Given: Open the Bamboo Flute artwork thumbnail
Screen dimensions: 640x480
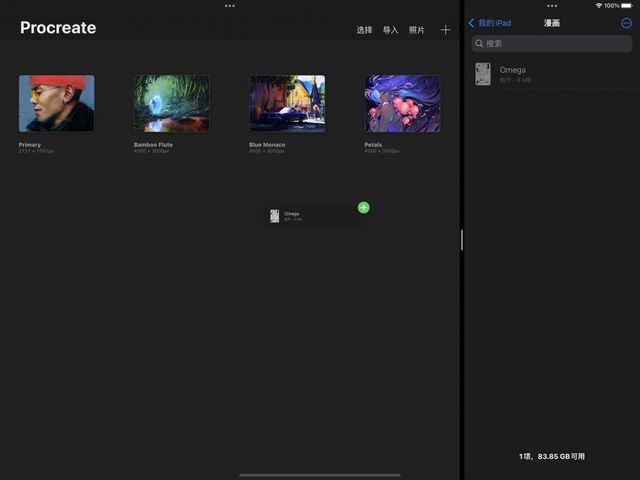Looking at the screenshot, I should tap(172, 103).
